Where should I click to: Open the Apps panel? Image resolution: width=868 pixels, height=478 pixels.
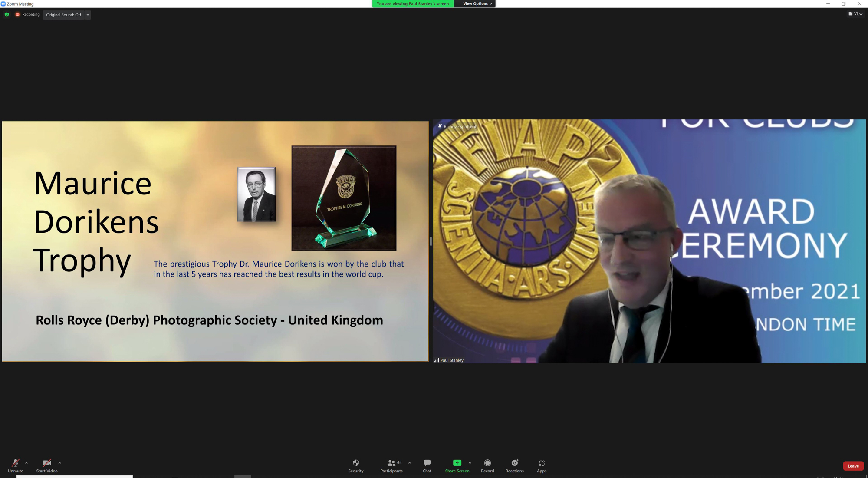pos(542,466)
